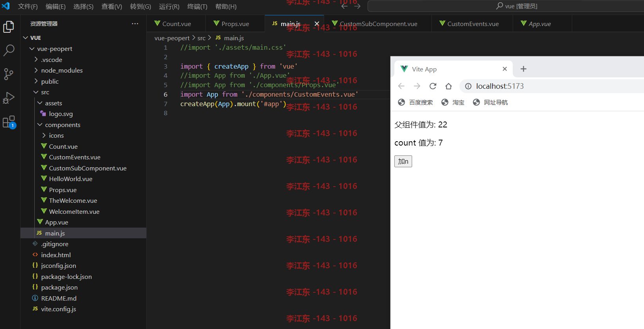Open 文件(F) menu
Image resolution: width=644 pixels, height=329 pixels.
click(x=28, y=6)
